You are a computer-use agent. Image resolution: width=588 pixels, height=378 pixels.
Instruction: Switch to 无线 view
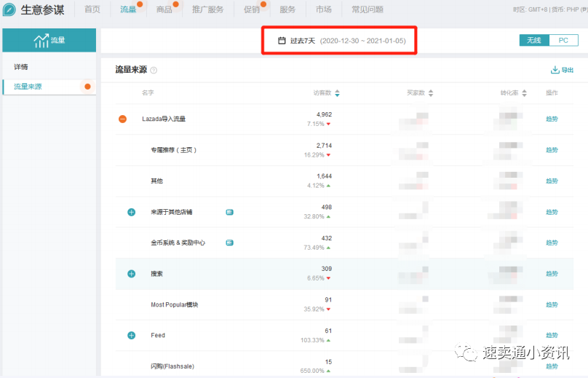(534, 40)
